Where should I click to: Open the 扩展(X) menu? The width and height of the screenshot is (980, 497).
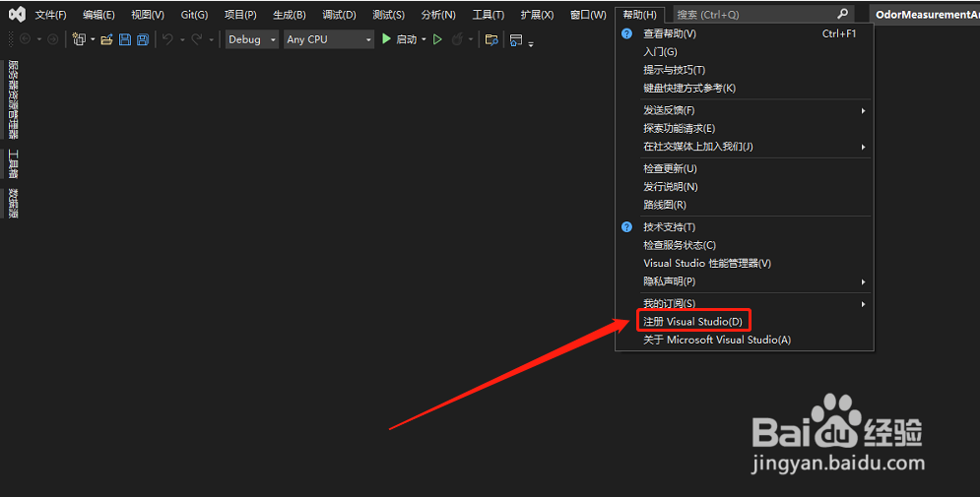tap(537, 15)
